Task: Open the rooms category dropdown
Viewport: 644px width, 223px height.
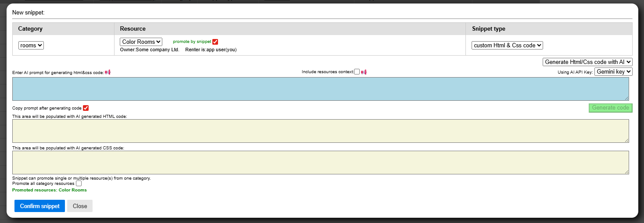Action: click(31, 45)
